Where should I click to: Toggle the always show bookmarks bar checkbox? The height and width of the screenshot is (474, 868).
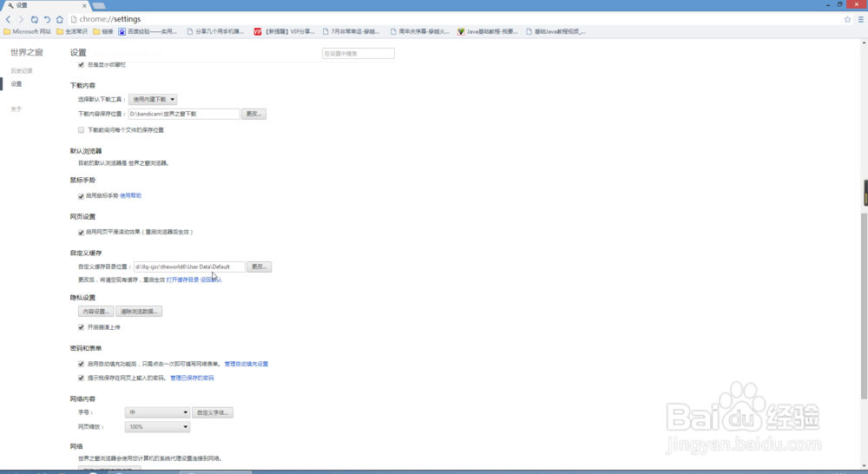(x=82, y=65)
